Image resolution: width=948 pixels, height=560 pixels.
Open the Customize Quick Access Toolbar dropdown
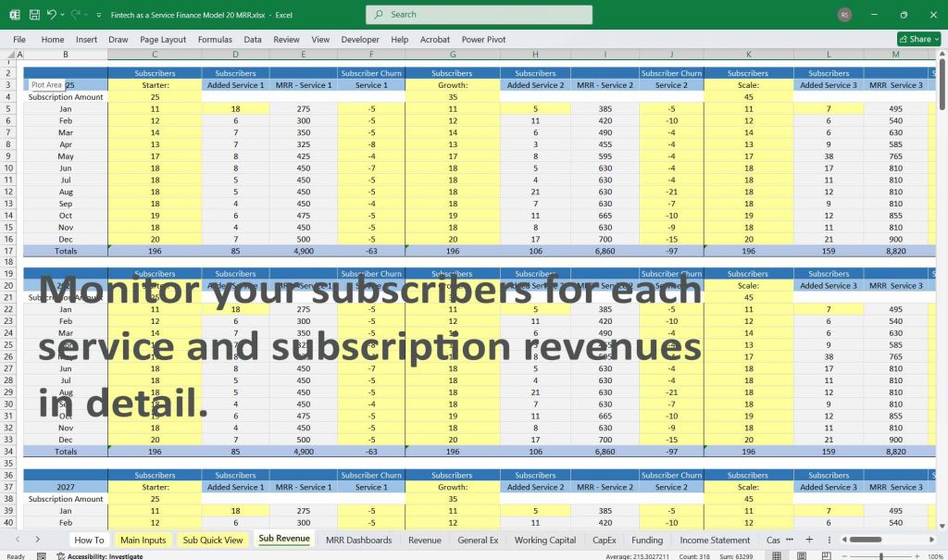tap(97, 14)
